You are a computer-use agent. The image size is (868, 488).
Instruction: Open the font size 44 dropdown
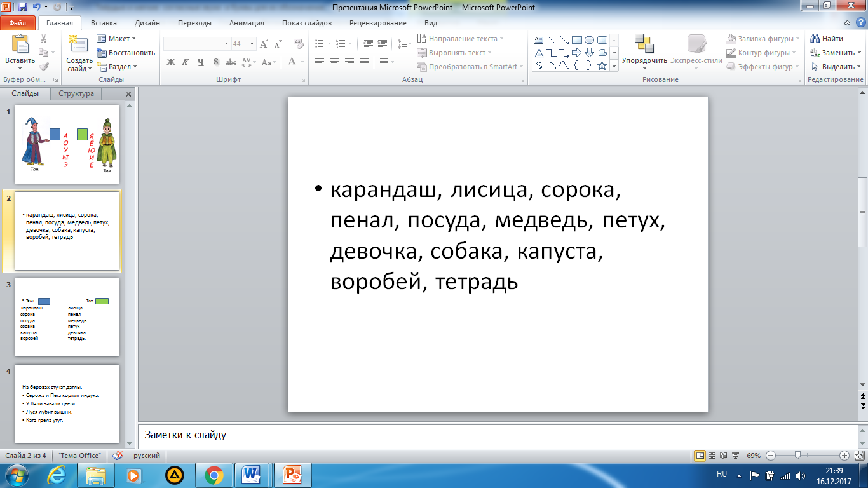click(x=252, y=44)
